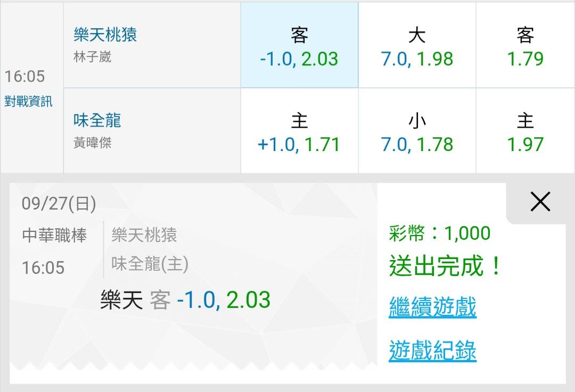Click the pitcher name 黃暐傑

93,143
